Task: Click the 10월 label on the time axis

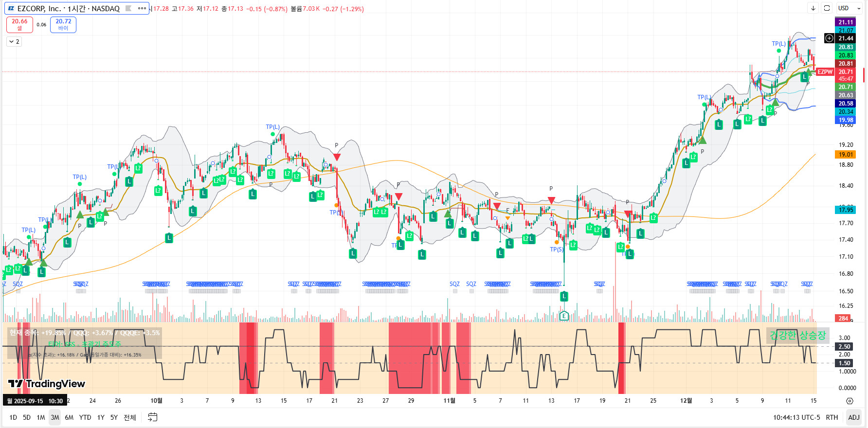Action: pyautogui.click(x=156, y=401)
